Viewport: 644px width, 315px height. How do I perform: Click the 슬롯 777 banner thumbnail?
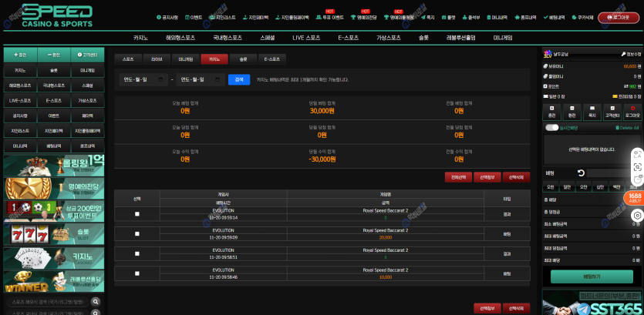click(x=53, y=234)
